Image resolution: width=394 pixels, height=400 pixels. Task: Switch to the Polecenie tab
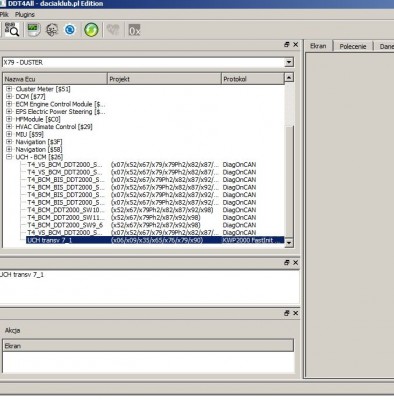(353, 46)
